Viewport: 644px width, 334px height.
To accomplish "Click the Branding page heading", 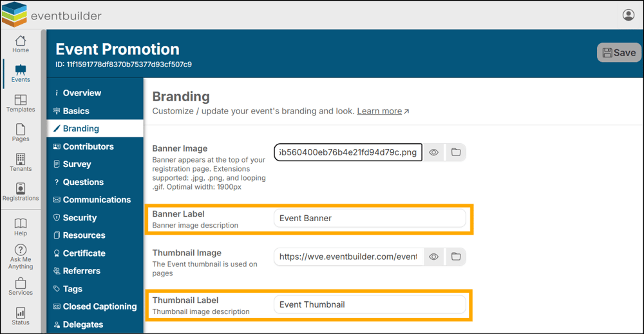I will [181, 97].
